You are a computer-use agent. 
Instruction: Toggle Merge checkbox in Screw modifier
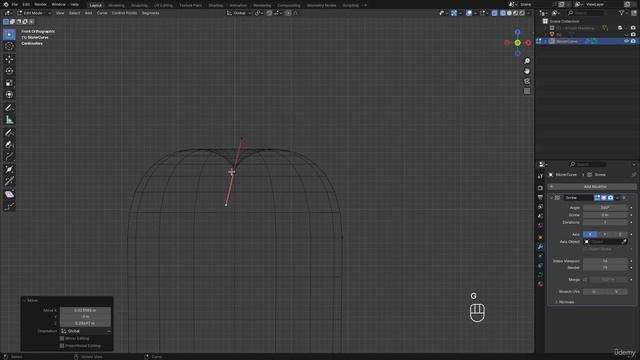585,280
